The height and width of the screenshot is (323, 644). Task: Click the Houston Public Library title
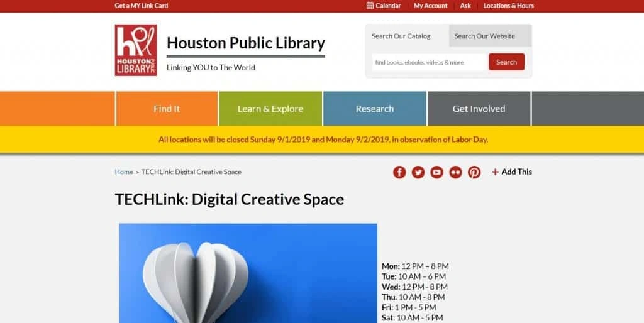[246, 43]
